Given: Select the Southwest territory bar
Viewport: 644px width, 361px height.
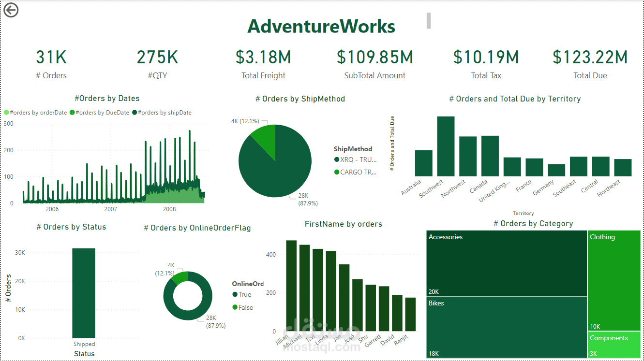Looking at the screenshot, I should pos(446,146).
